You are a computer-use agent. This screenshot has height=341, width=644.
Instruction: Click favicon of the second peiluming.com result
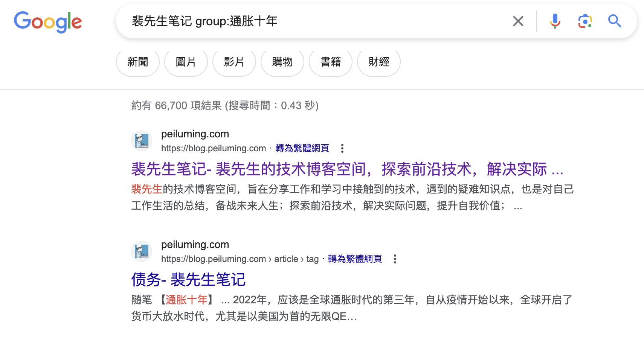click(x=142, y=251)
